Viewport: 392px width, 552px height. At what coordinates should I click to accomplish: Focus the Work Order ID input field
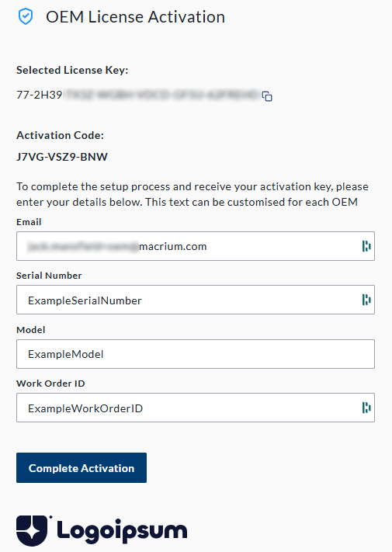pyautogui.click(x=196, y=408)
